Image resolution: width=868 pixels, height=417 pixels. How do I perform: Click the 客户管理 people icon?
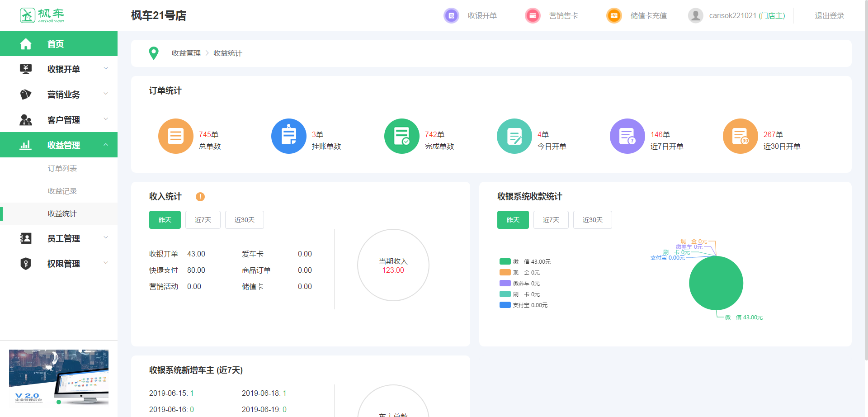26,120
